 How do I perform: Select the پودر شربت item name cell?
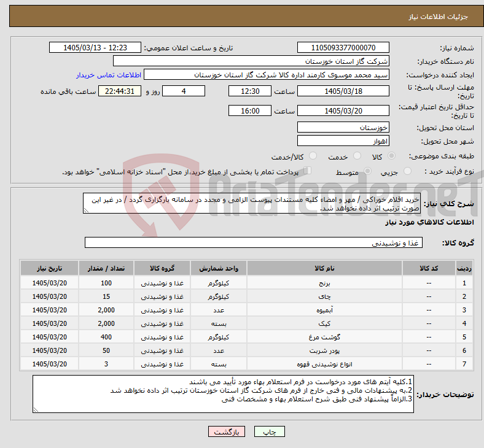[324, 350]
